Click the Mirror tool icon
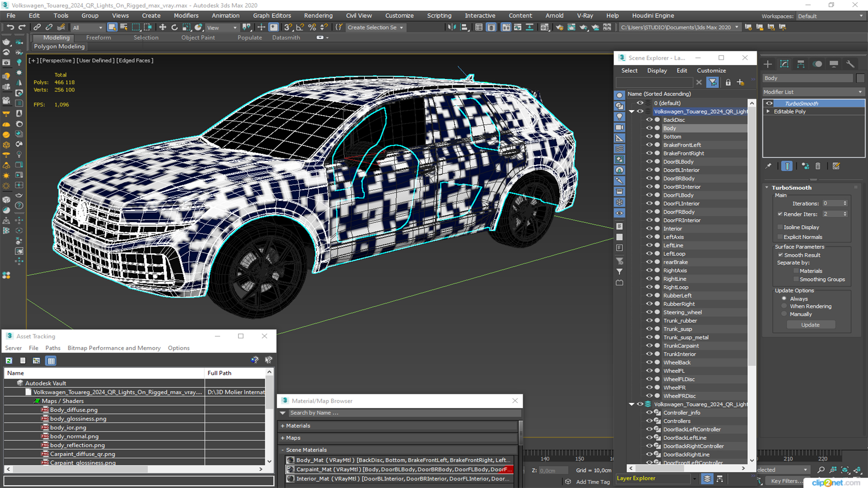 coord(452,28)
